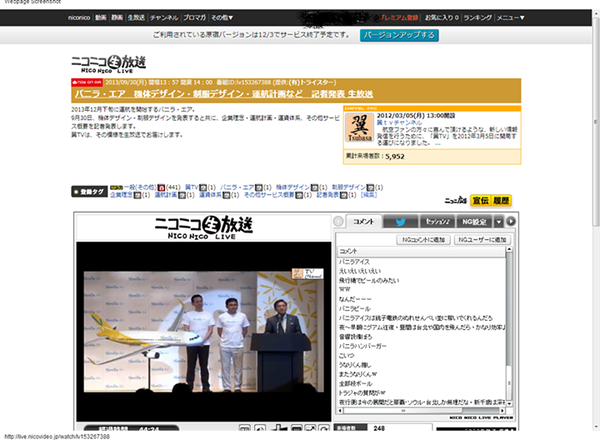Select the comment バニラアイス
This screenshot has width=600, height=440.
(354, 262)
